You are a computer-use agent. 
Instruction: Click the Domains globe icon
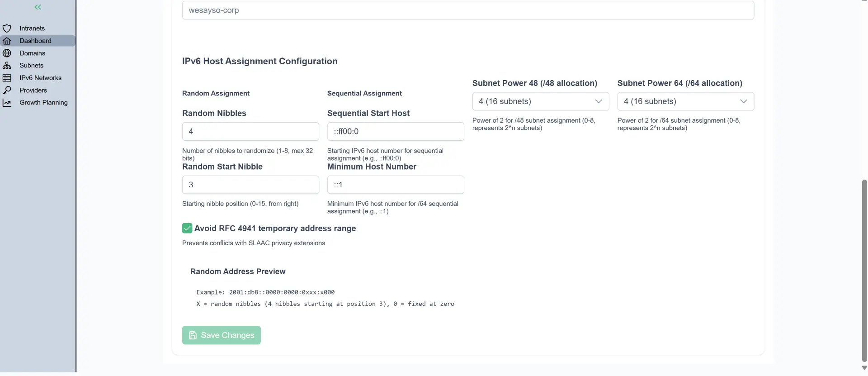[x=7, y=53]
